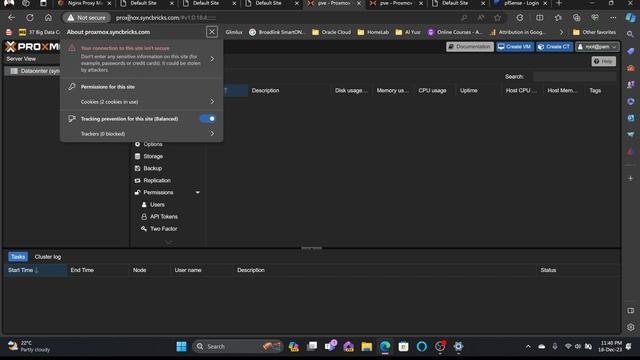Open Edge Settings and more menu
Image resolution: width=640 pixels, height=360 pixels.
(x=613, y=18)
